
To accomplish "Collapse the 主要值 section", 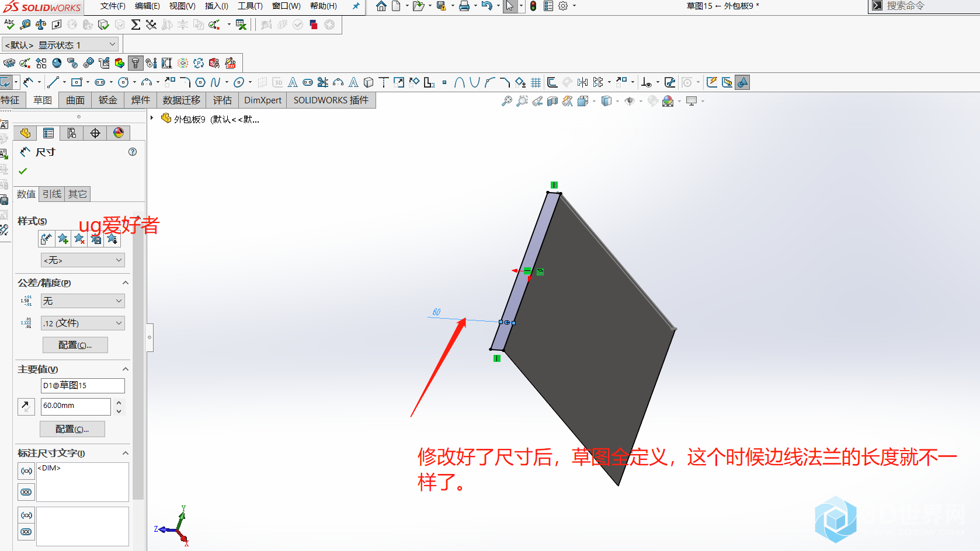I will pyautogui.click(x=125, y=369).
